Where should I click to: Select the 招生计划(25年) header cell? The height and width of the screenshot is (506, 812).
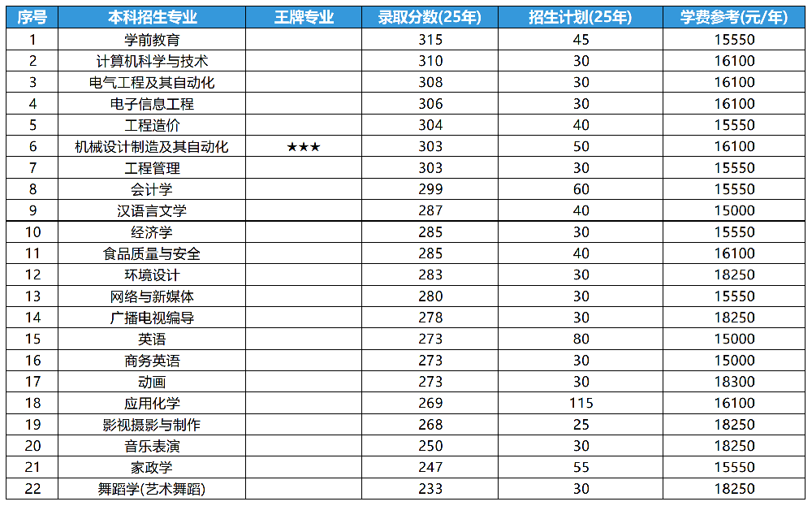[581, 18]
